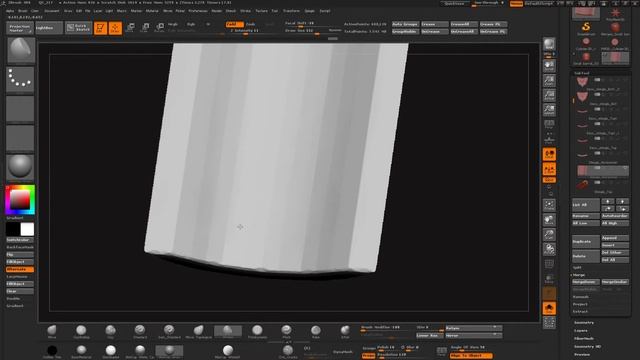Open the dotted stroke type picker
Viewport: 640px width, 360px height.
click(20, 80)
